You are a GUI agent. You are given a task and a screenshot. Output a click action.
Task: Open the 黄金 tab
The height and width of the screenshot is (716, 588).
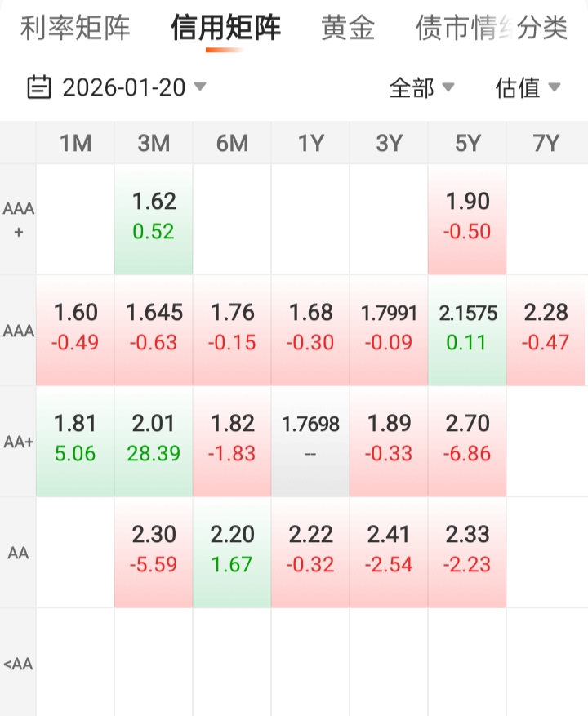pos(348,29)
